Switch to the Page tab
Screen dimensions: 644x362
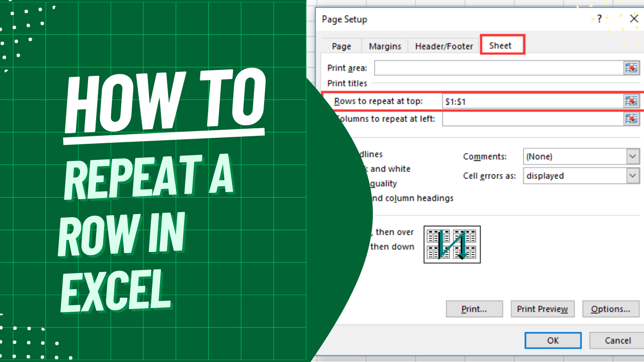pos(341,46)
